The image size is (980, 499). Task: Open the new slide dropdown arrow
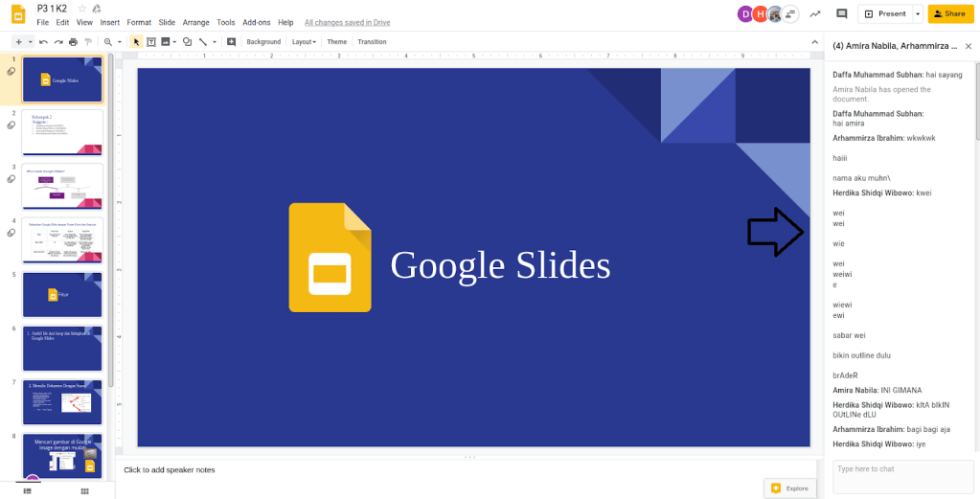click(x=31, y=42)
